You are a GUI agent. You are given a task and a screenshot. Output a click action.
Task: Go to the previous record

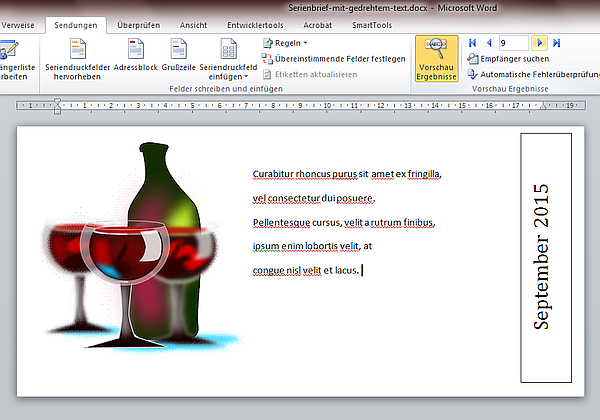[488, 43]
